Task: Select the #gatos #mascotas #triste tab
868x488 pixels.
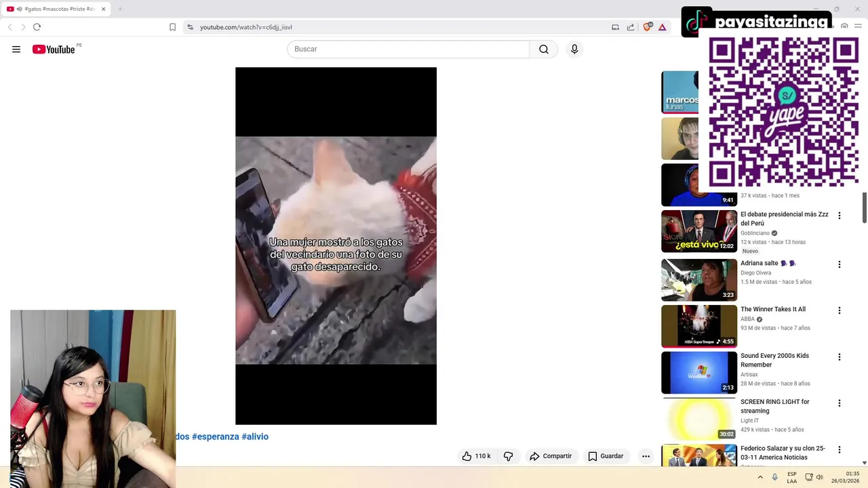Action: pos(56,9)
